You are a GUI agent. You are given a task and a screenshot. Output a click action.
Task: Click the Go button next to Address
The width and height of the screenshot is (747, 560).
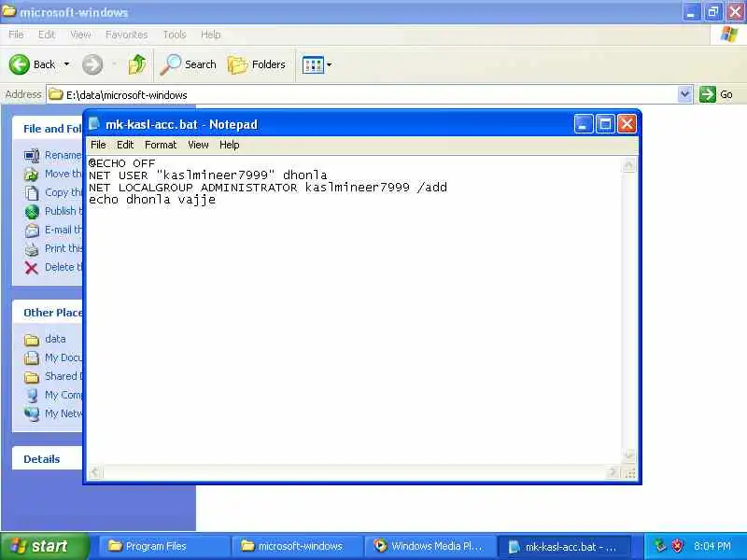tap(716, 94)
